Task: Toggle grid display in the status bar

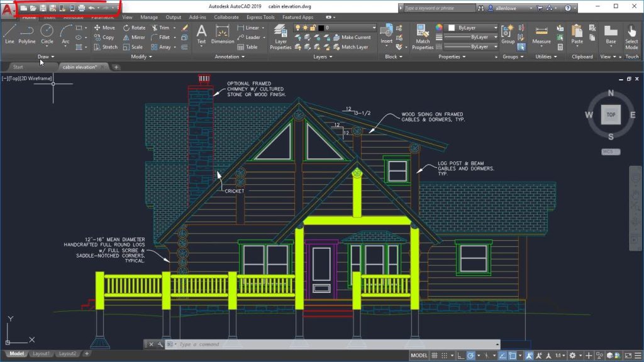Action: (435, 354)
